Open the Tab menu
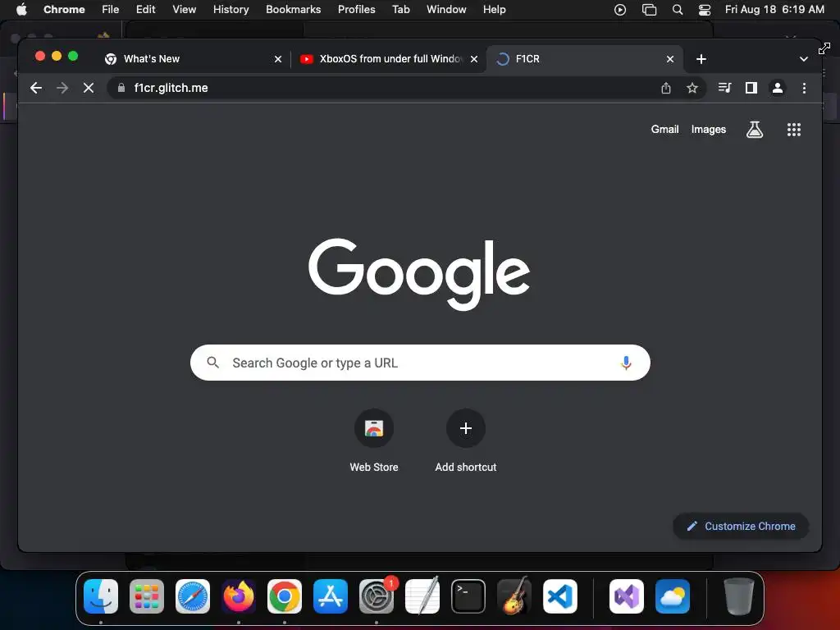 point(400,10)
